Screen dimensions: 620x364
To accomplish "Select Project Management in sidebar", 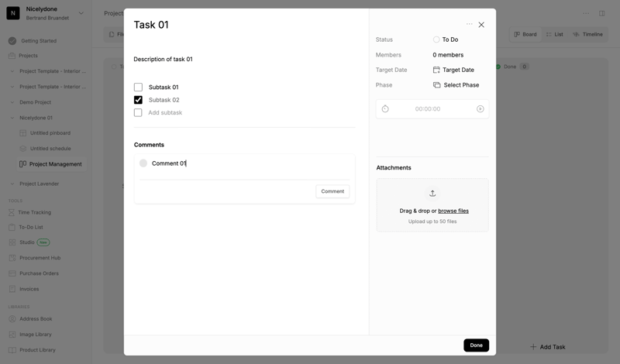I will click(x=52, y=164).
